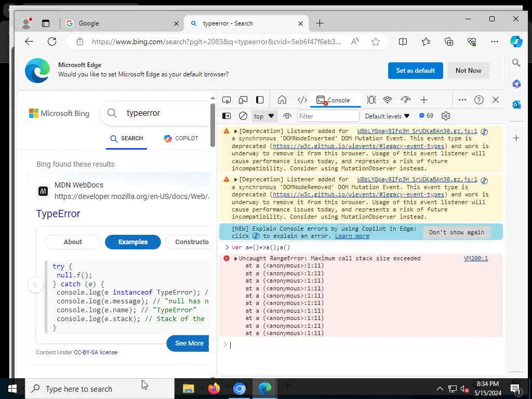Close the DevTools panel
Viewport: 532px width, 399px height.
pyautogui.click(x=495, y=100)
